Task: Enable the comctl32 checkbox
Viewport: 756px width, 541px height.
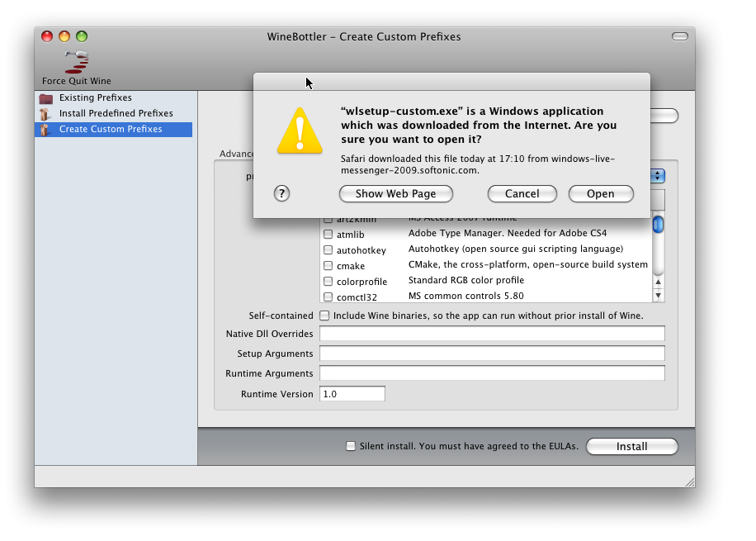Action: 328,297
